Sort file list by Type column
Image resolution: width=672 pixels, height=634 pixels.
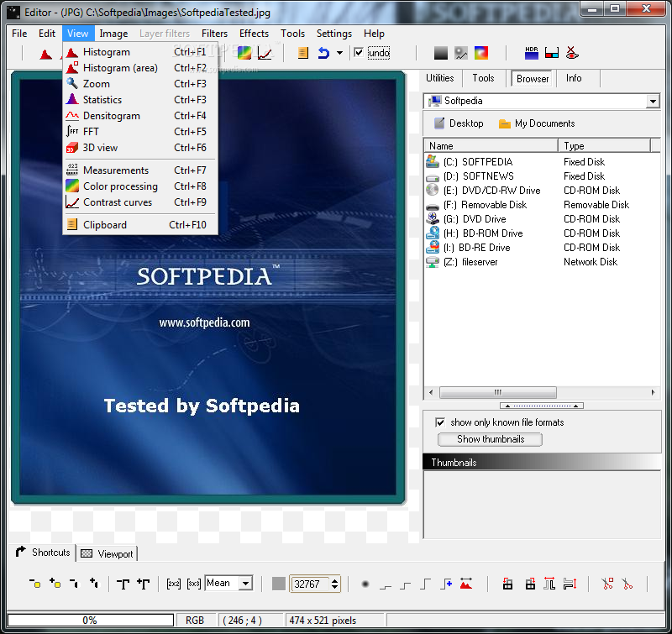(x=604, y=145)
